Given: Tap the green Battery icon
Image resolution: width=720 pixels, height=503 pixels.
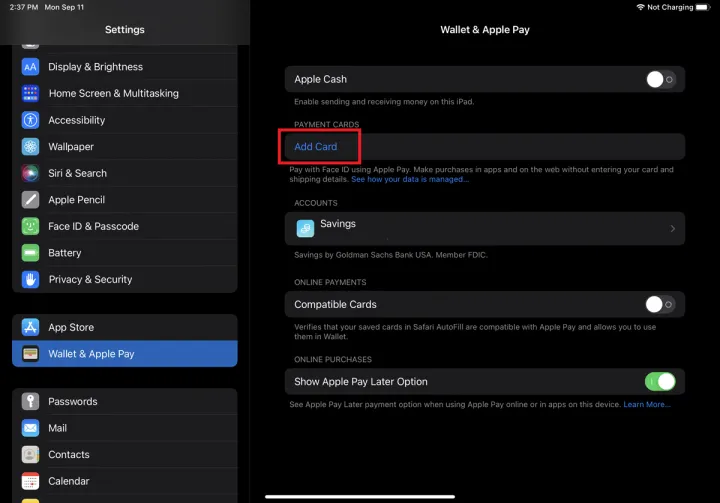Looking at the screenshot, I should 30,253.
